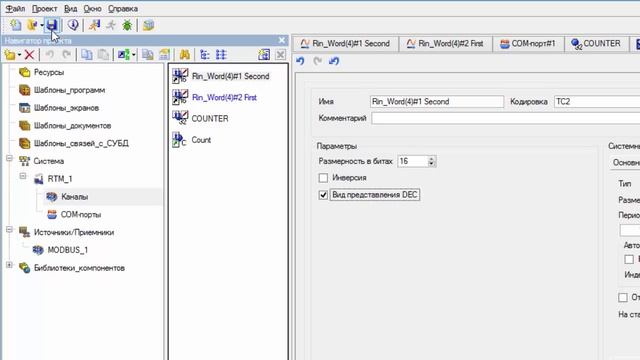Click the yellow properties sheet icon in the navigator
Viewport: 640px width, 360px height.
coord(164,54)
